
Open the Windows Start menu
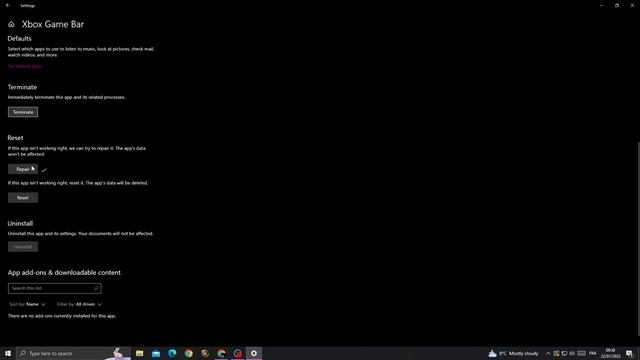8,353
